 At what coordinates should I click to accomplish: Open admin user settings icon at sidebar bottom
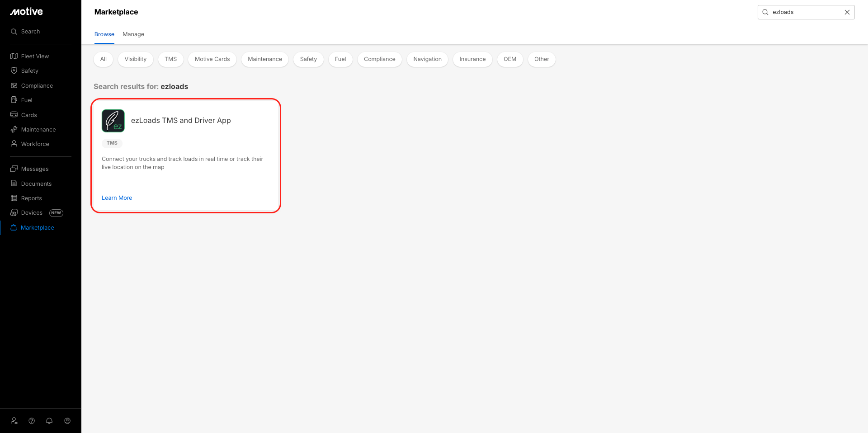coord(14,421)
